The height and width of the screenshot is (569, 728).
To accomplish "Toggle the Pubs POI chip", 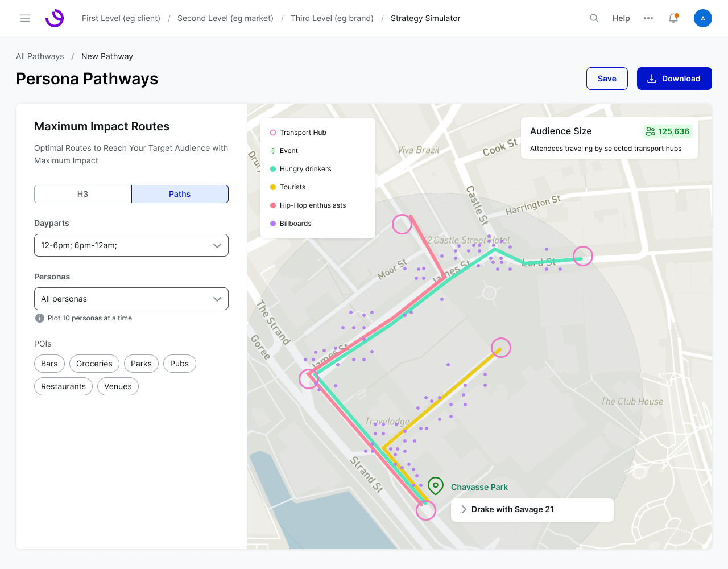I will 179,364.
